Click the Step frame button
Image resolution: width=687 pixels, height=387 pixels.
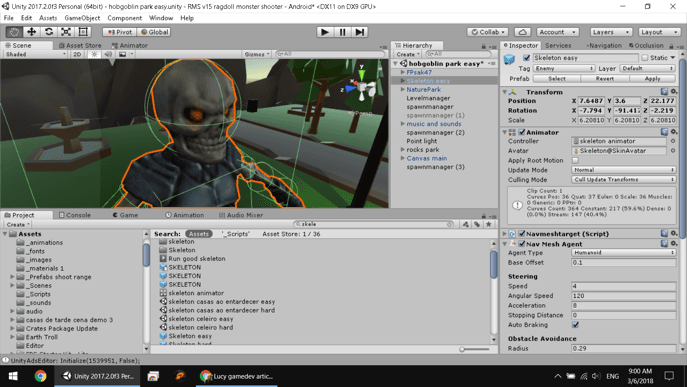click(359, 32)
